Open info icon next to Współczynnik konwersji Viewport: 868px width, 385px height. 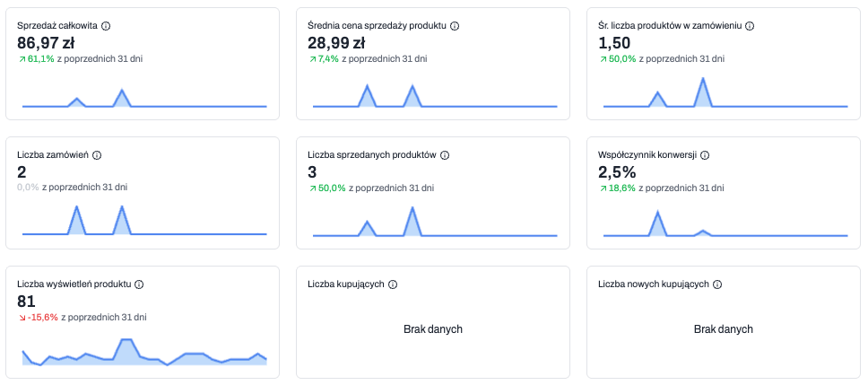705,155
